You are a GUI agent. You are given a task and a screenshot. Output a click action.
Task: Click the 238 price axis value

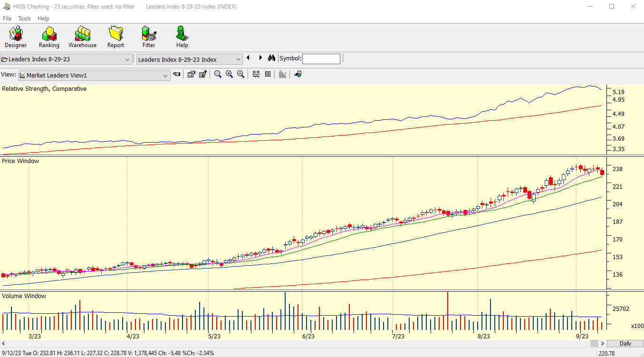tap(618, 169)
